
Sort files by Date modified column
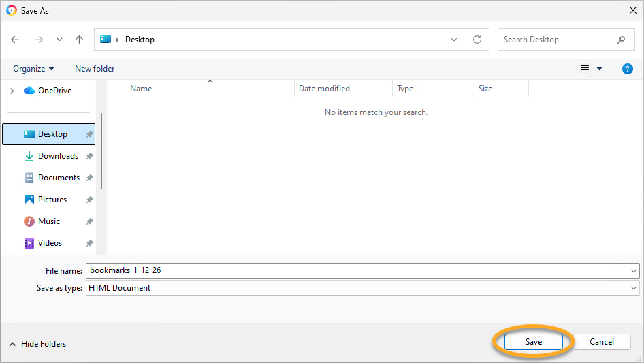[x=324, y=89]
